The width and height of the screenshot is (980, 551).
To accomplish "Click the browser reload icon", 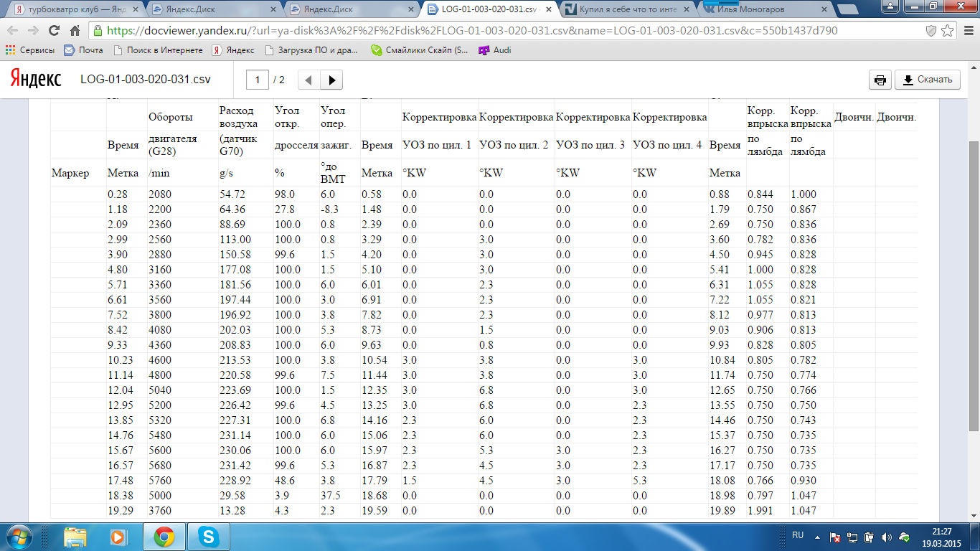I will click(54, 31).
